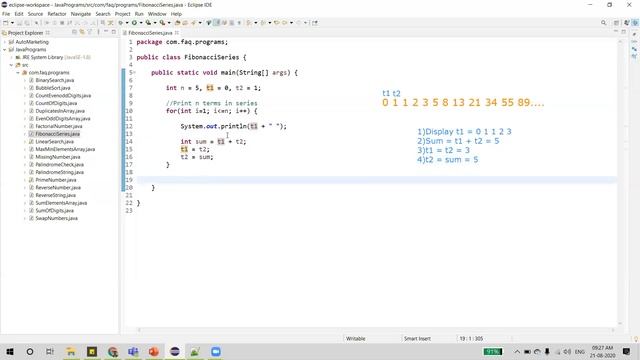Click the cursor position '19 : 1 : 305' status

471,338
